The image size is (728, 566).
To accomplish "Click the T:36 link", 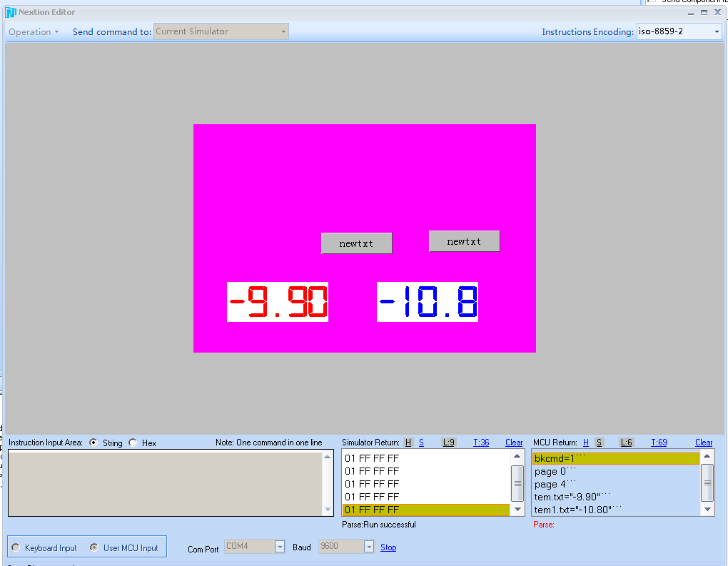I will (481, 443).
